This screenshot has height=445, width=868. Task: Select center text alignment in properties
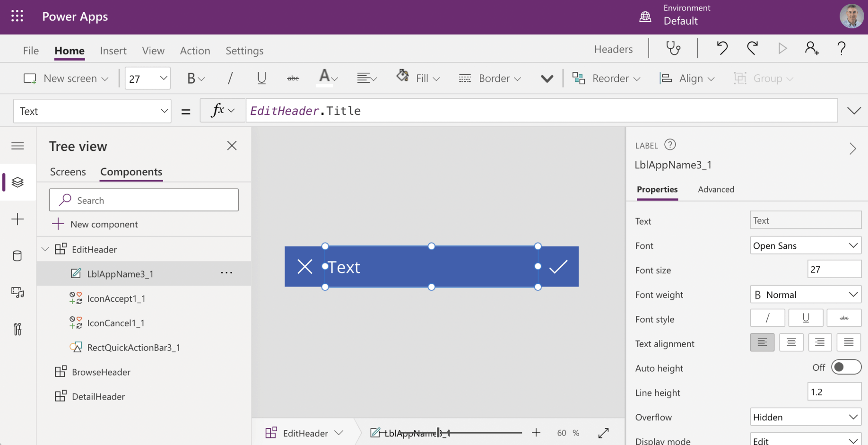click(791, 342)
